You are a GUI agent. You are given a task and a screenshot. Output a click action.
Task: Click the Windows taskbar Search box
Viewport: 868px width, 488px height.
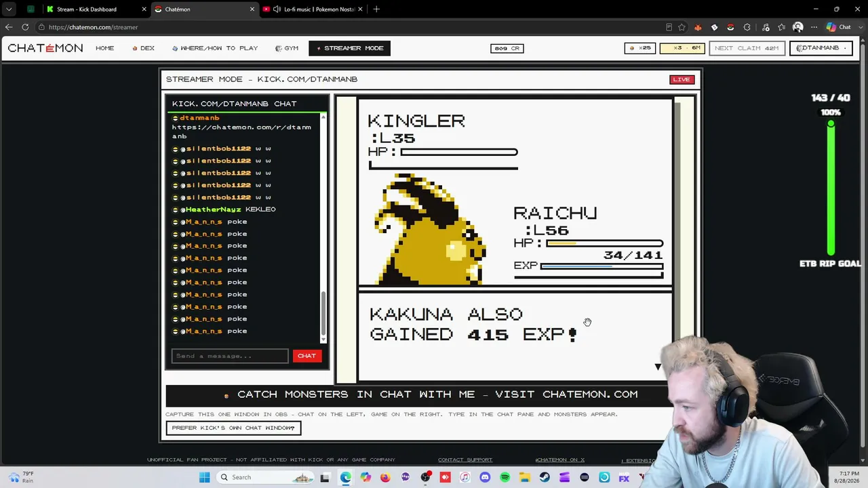coord(265,477)
